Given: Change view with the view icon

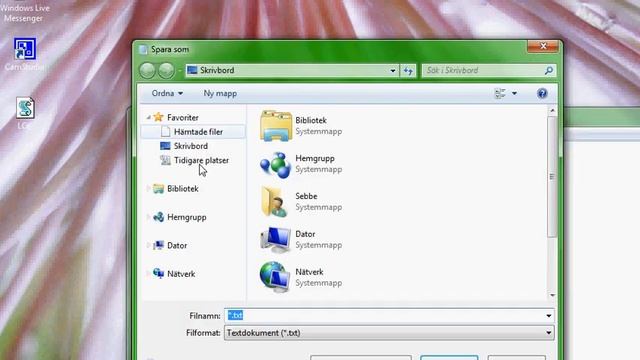Looking at the screenshot, I should tap(500, 93).
